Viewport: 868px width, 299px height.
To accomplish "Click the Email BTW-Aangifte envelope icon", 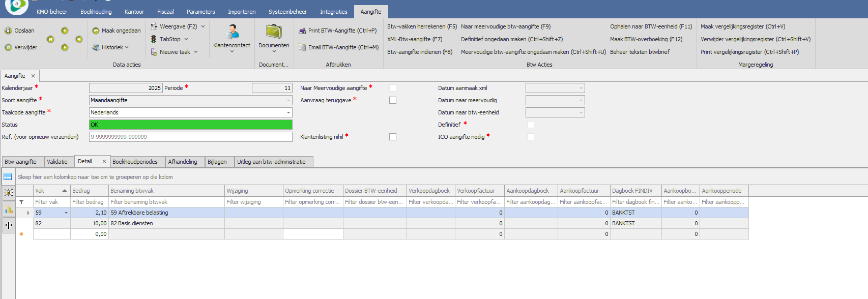I will pyautogui.click(x=302, y=48).
